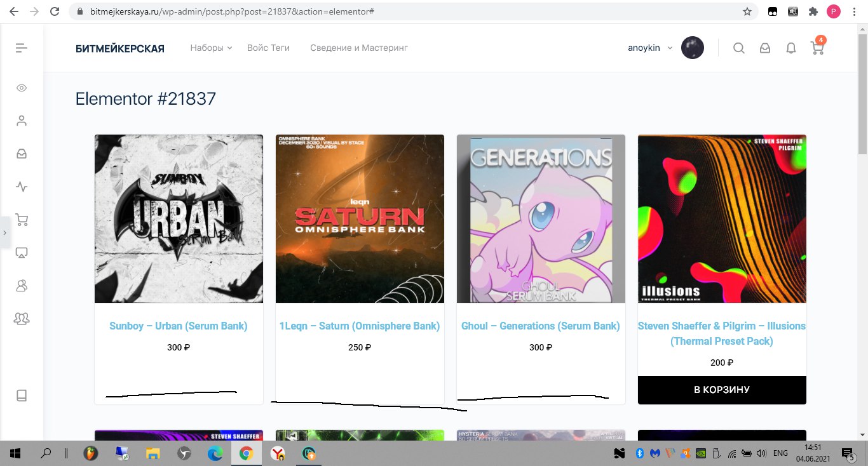Click the Ghoul Generations cover image
The image size is (868, 466).
[x=541, y=218]
